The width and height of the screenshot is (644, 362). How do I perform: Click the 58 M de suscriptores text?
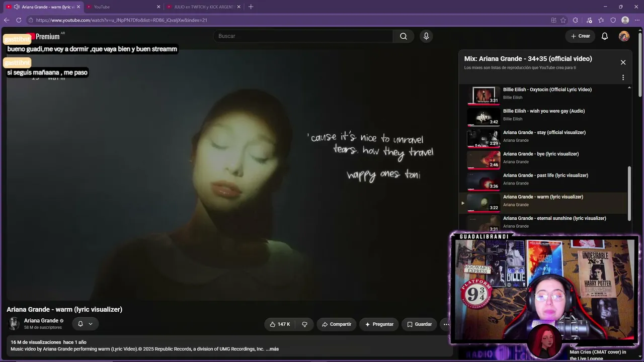tap(43, 327)
